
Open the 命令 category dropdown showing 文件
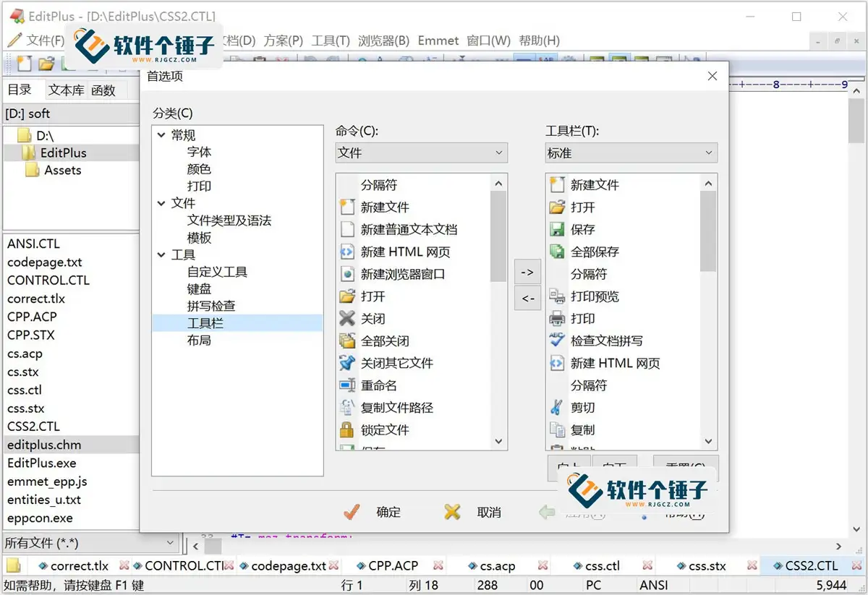422,153
